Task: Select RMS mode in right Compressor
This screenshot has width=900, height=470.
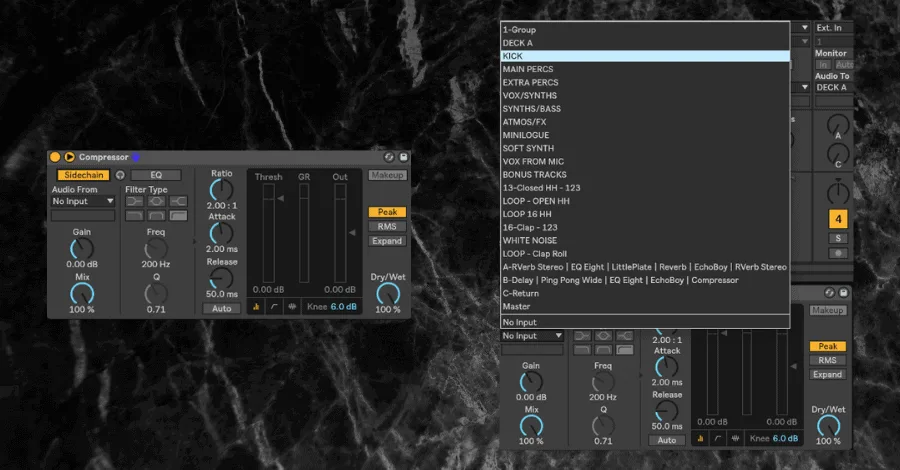Action: point(827,360)
